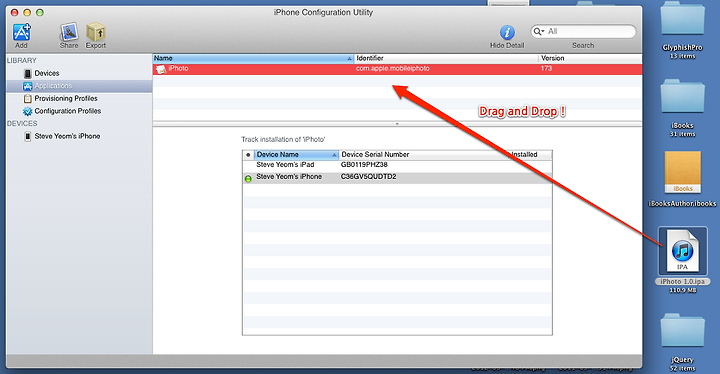Click the iPhone Configuration Utility title bar
The height and width of the screenshot is (374, 720).
(x=323, y=12)
